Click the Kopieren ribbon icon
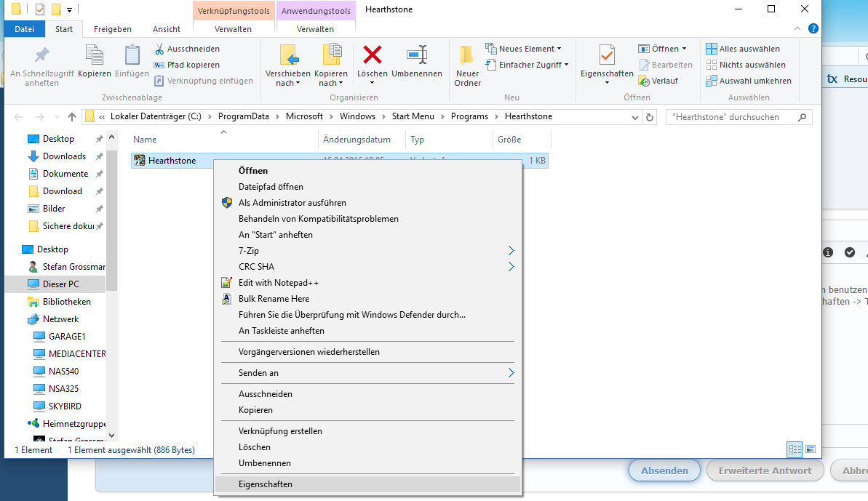 (x=94, y=55)
